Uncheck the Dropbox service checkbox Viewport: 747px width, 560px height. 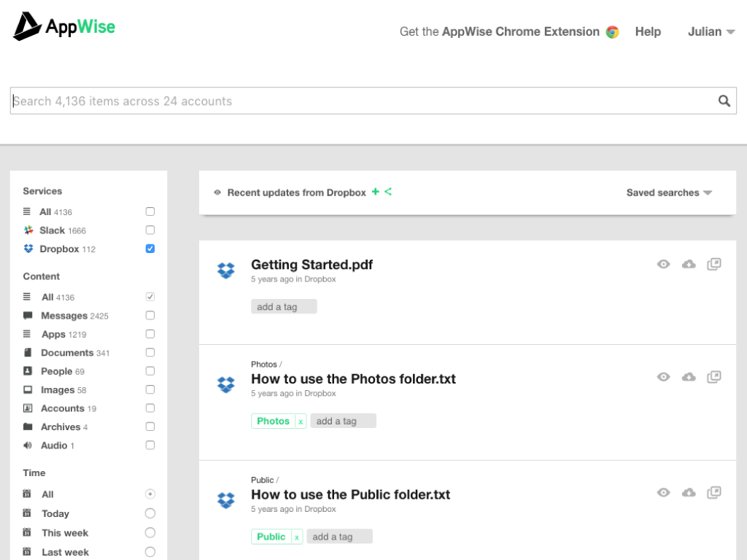pyautogui.click(x=150, y=249)
